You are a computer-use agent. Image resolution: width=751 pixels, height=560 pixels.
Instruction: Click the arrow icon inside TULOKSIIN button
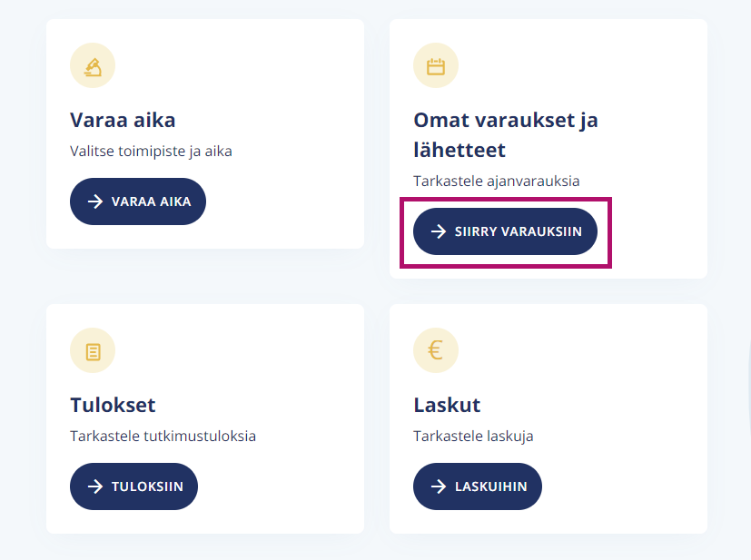point(95,486)
